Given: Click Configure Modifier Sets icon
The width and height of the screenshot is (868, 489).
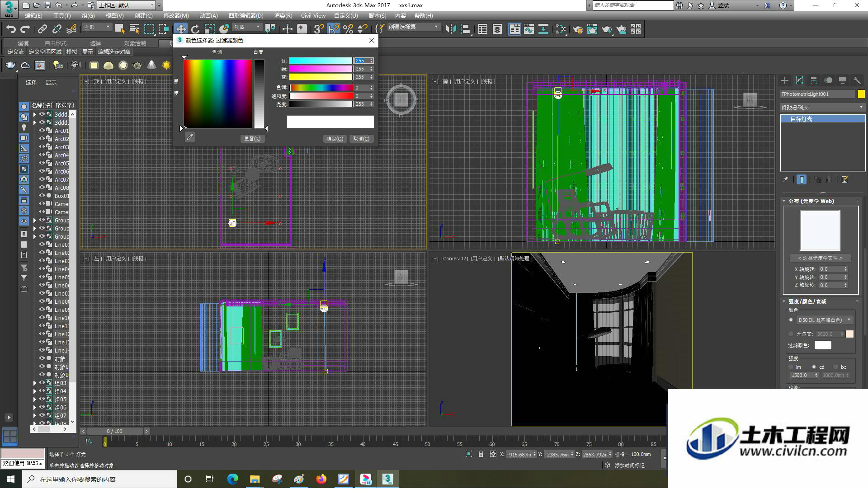Looking at the screenshot, I should point(844,180).
